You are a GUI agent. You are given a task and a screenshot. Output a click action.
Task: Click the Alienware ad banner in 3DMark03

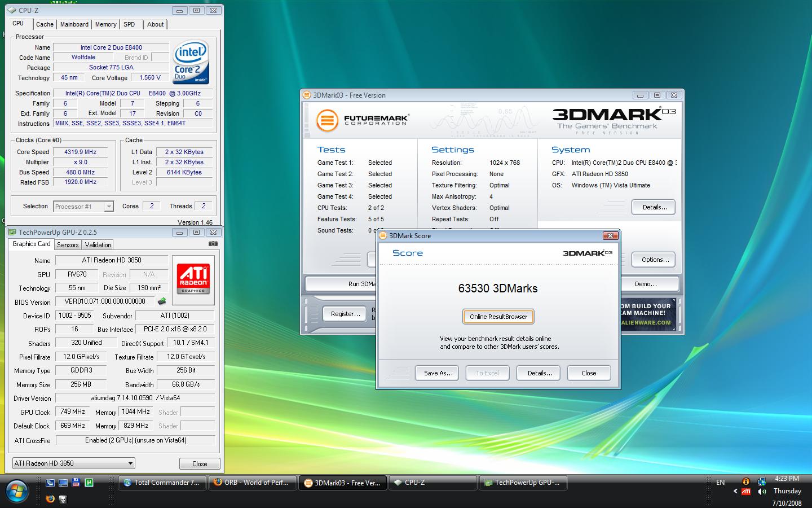coord(647,314)
